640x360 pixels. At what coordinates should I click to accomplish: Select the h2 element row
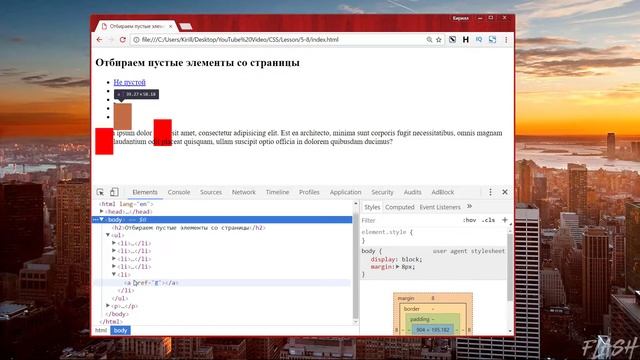pos(222,227)
